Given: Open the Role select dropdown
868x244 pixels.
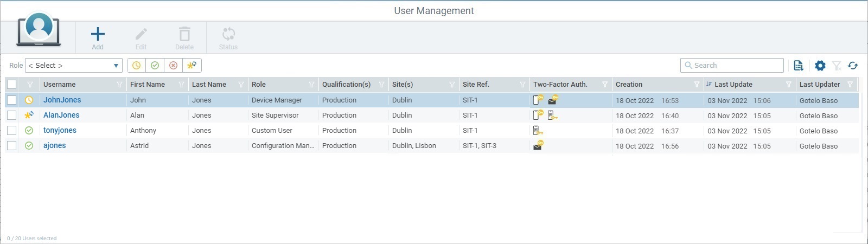Looking at the screenshot, I should (74, 66).
